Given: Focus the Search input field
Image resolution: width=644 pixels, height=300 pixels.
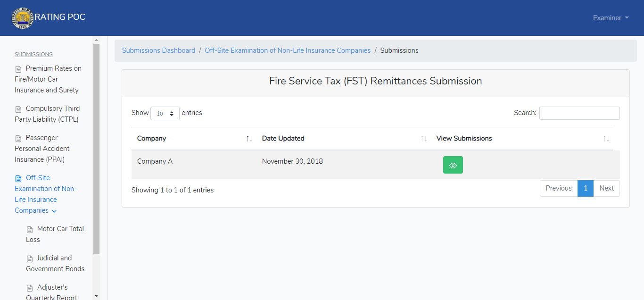Looking at the screenshot, I should click(x=579, y=113).
